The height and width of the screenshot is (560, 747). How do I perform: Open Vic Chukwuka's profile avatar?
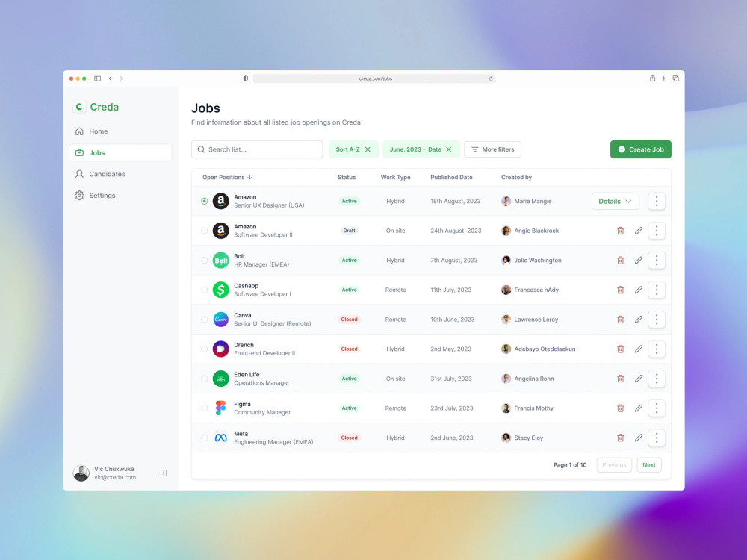coord(81,473)
